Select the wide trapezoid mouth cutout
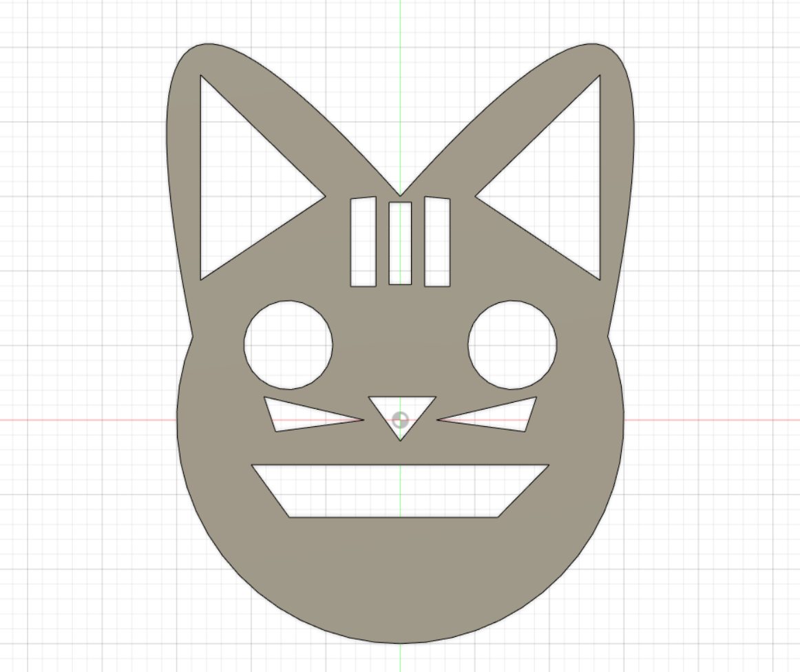800x672 pixels. tap(400, 491)
